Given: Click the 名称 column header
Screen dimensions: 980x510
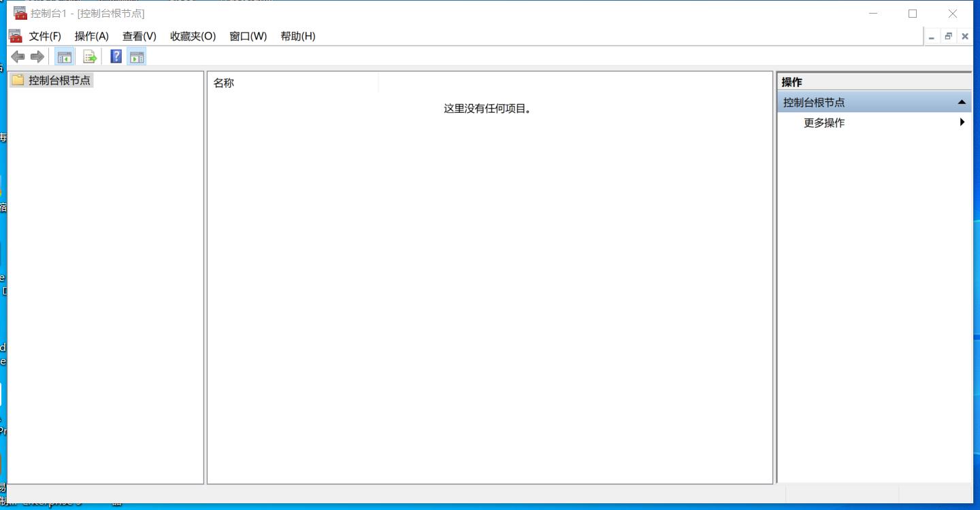Looking at the screenshot, I should tap(225, 82).
